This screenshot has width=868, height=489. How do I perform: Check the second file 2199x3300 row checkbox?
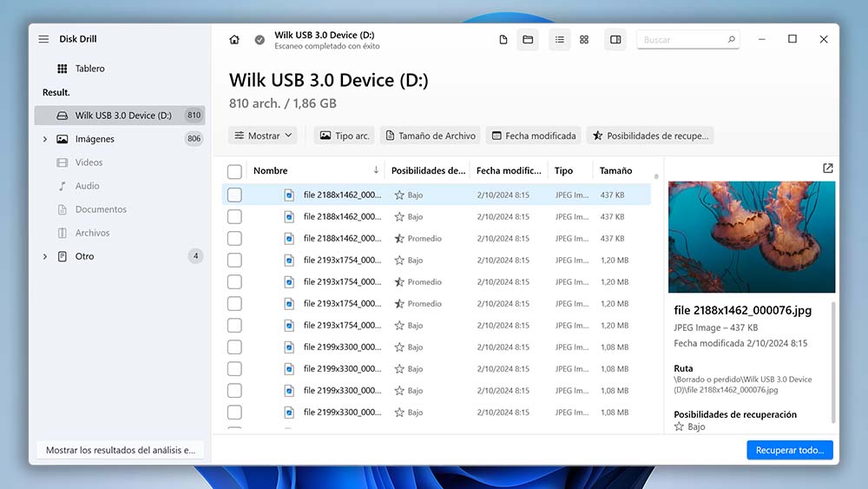(x=234, y=369)
